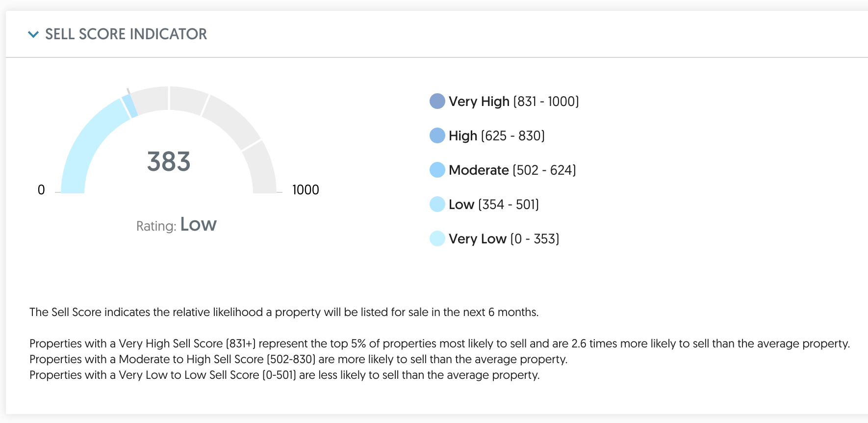
Task: Click the 0 minimum gauge label
Action: point(41,190)
